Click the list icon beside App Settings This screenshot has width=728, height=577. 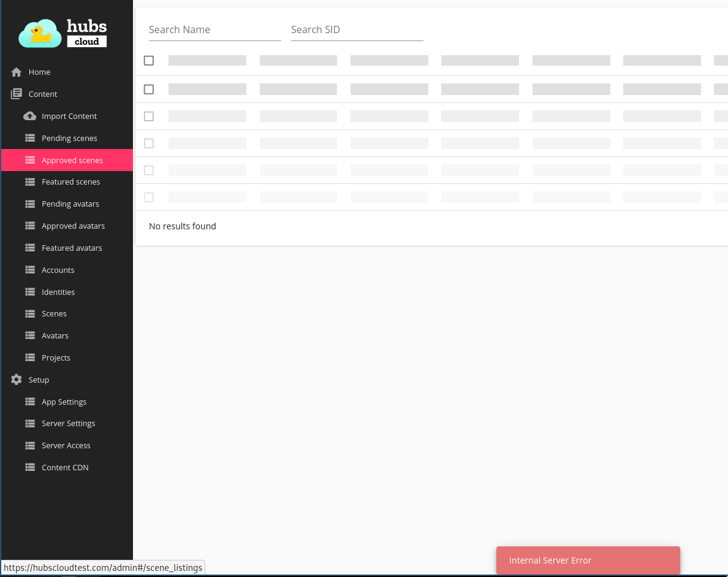[x=30, y=402]
